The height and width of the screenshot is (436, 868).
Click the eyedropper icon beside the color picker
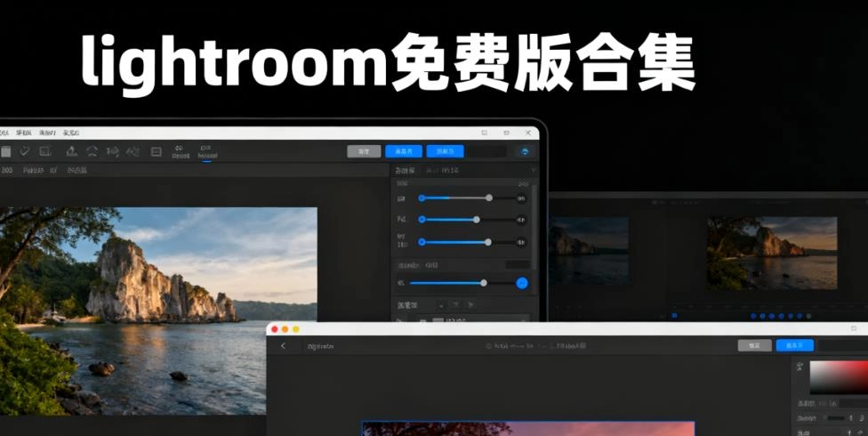point(800,367)
